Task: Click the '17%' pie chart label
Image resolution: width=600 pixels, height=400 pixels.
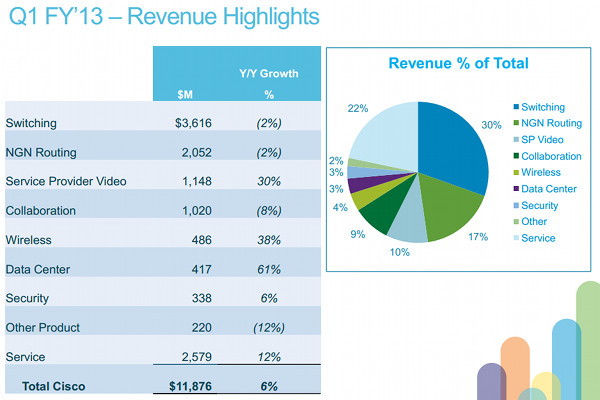Action: [x=478, y=237]
